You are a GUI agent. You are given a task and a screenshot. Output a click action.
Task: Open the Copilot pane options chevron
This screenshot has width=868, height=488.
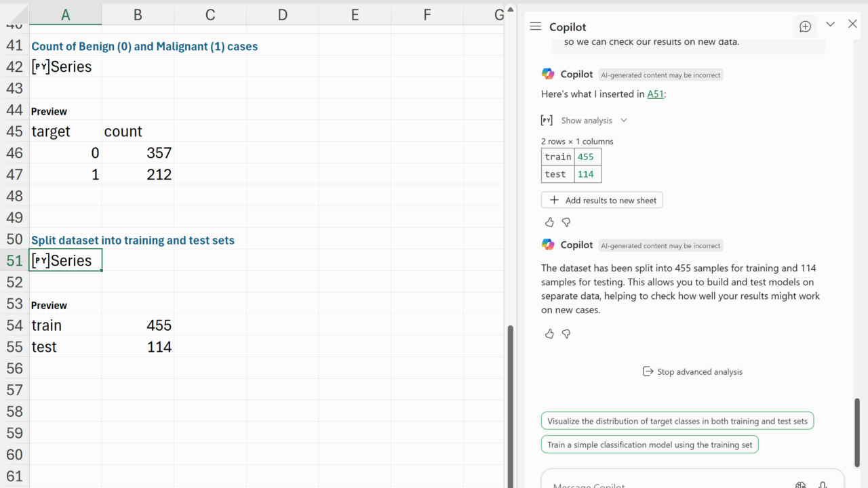(830, 24)
